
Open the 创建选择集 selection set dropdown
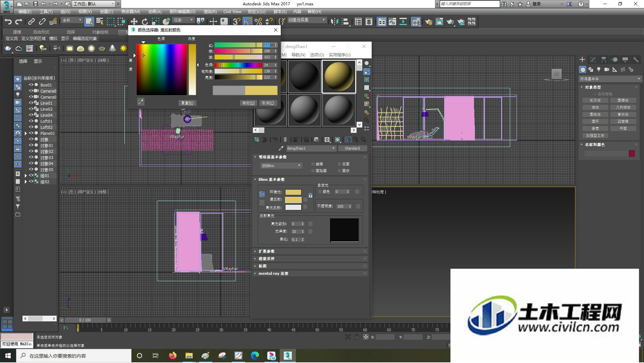pyautogui.click(x=307, y=20)
